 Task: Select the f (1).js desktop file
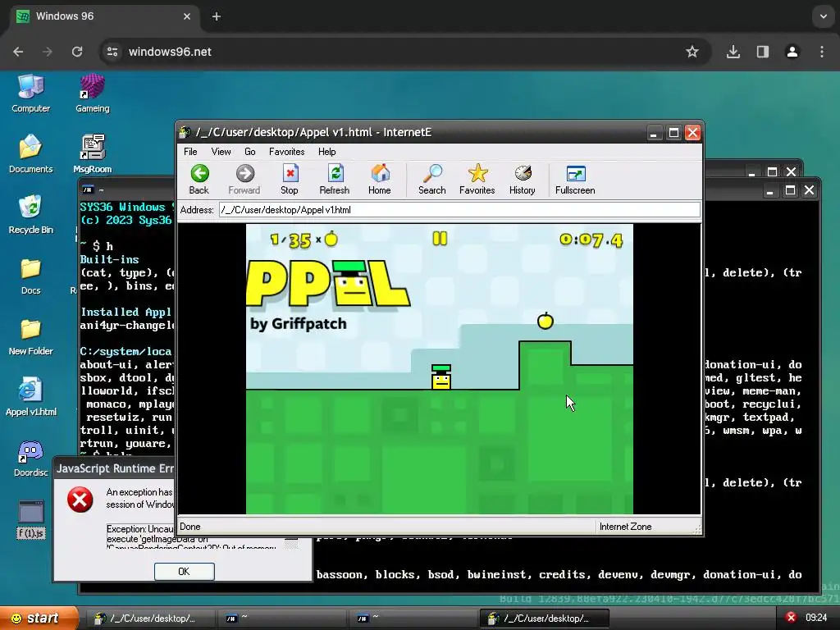pyautogui.click(x=31, y=519)
